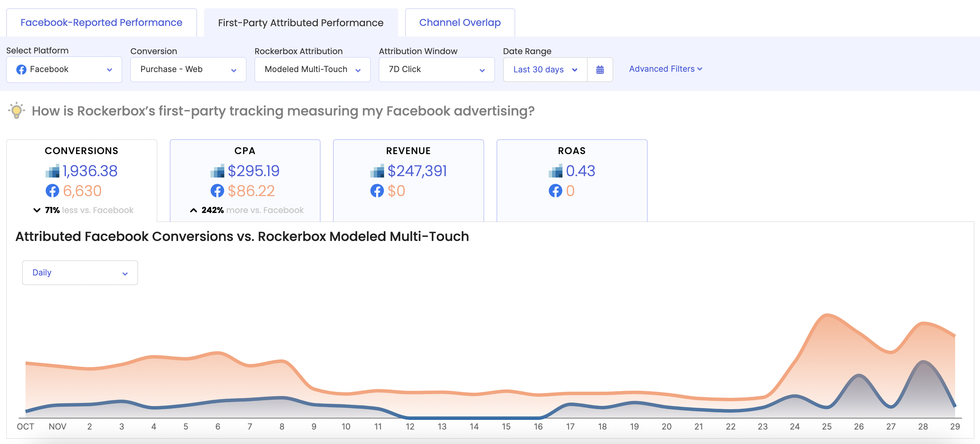Screen dimensions: 980x444
Task: Click the 6 date axis label
Action: pyautogui.click(x=218, y=426)
